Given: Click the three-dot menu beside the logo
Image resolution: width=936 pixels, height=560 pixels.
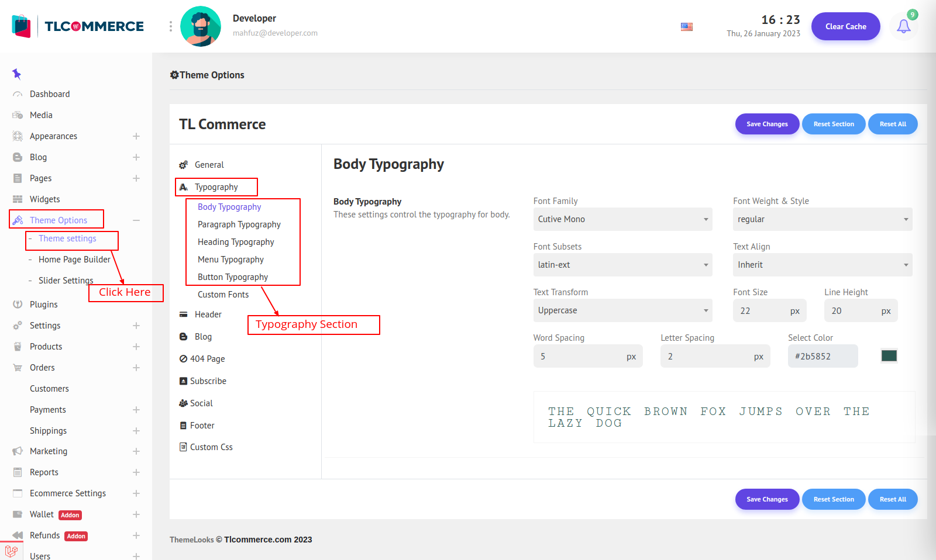Looking at the screenshot, I should click(x=171, y=26).
